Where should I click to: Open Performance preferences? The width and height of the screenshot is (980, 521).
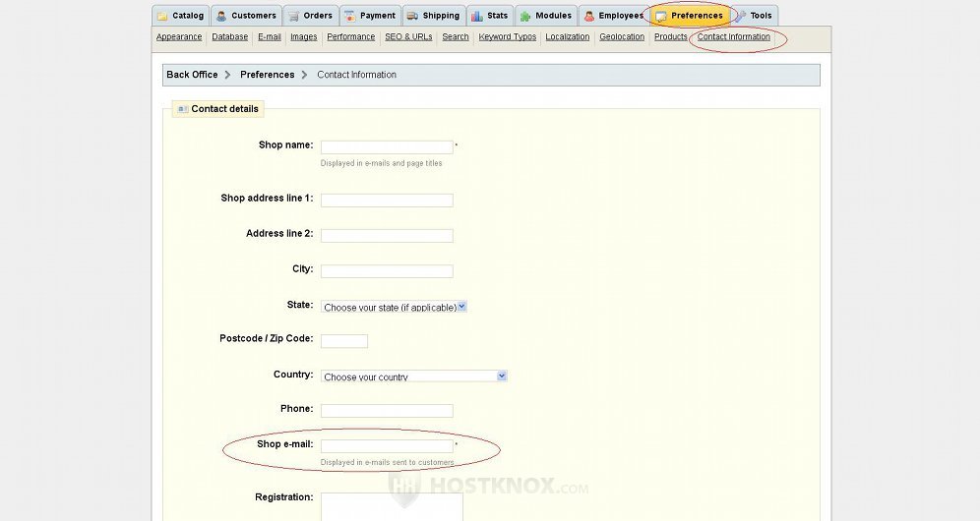(350, 36)
